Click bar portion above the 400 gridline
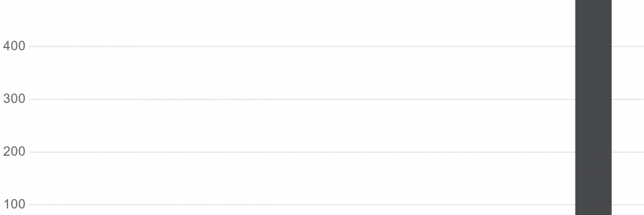 593,23
